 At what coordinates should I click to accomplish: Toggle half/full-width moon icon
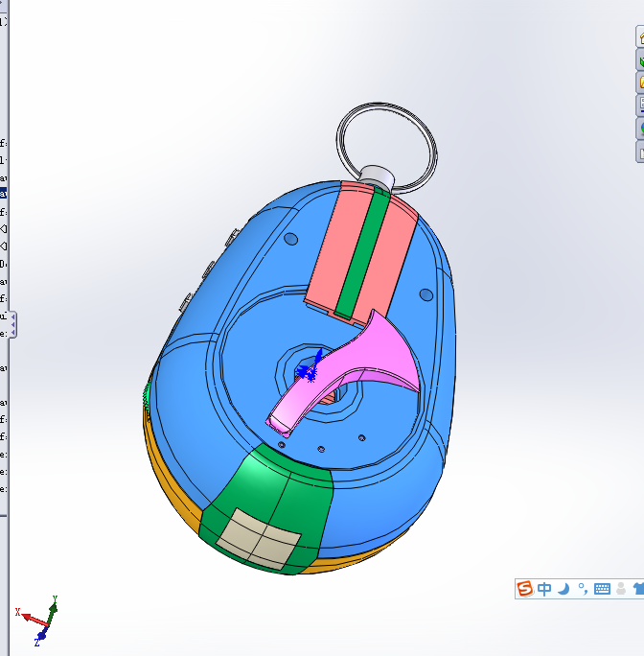point(563,589)
